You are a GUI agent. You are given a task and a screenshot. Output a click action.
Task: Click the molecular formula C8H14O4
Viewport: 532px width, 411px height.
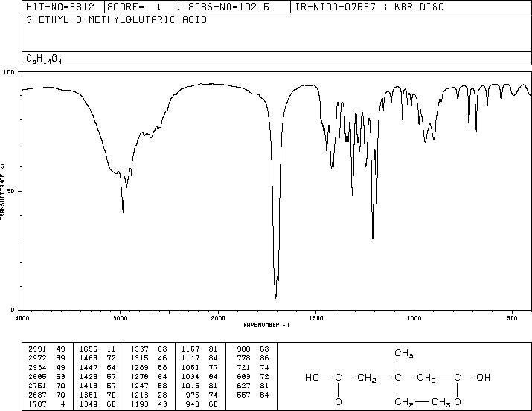[x=44, y=59]
